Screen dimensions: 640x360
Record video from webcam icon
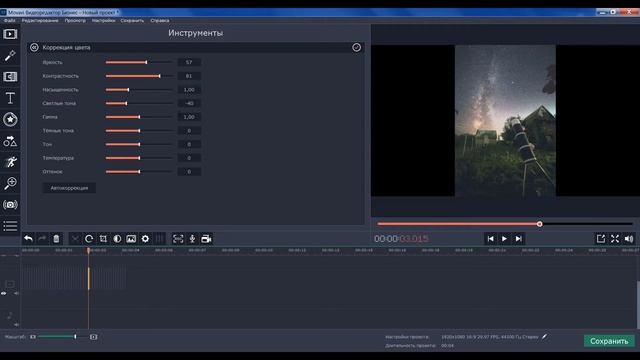click(x=206, y=239)
